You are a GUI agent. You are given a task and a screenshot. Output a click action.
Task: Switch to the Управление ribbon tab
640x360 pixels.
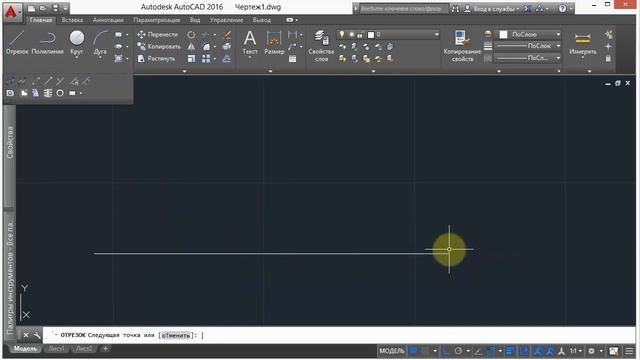click(226, 20)
